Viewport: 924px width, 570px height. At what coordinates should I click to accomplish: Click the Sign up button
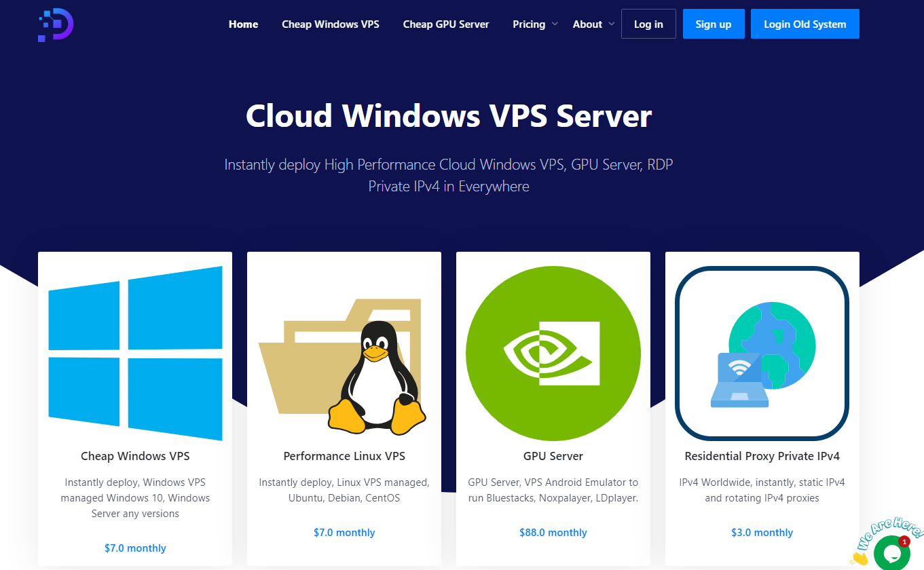pos(714,24)
